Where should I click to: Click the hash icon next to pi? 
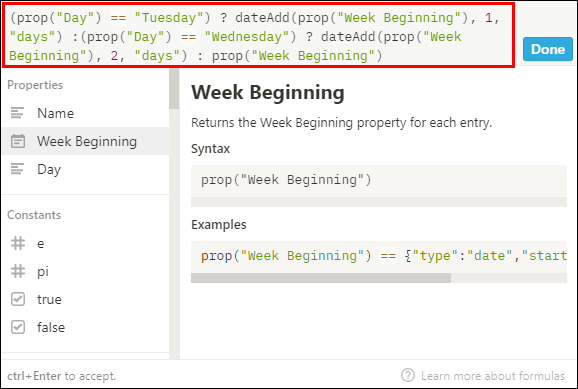point(18,271)
